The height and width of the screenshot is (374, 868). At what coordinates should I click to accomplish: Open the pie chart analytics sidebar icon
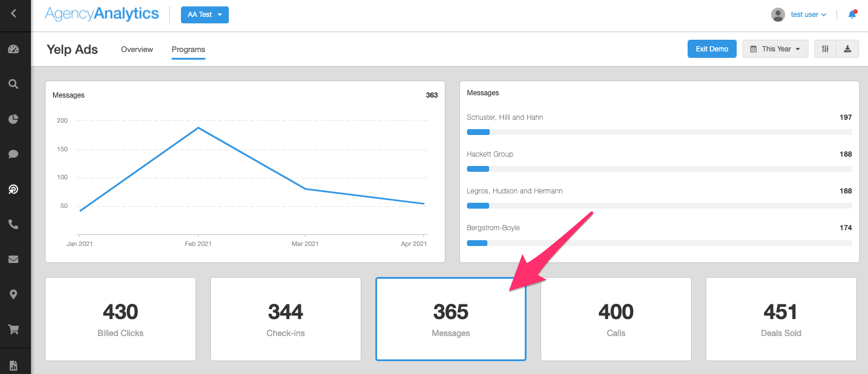(x=13, y=119)
